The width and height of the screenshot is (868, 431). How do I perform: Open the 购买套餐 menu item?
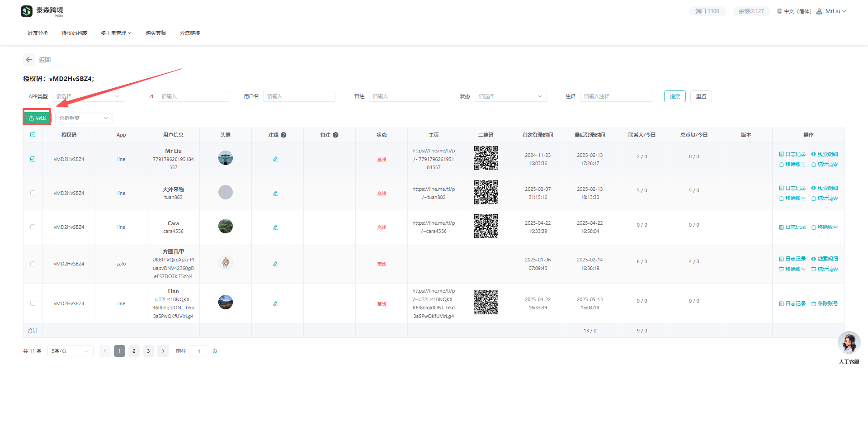(x=156, y=33)
